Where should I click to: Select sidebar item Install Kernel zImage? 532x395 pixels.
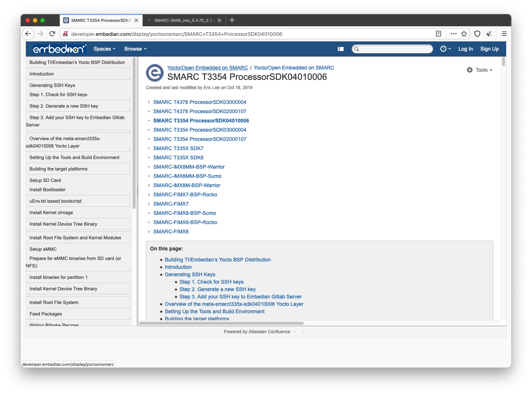[x=51, y=213]
